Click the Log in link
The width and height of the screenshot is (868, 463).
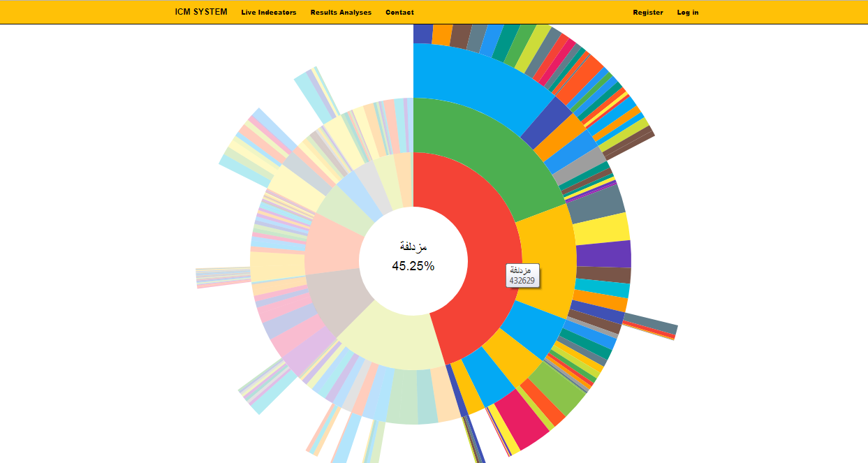tap(688, 13)
